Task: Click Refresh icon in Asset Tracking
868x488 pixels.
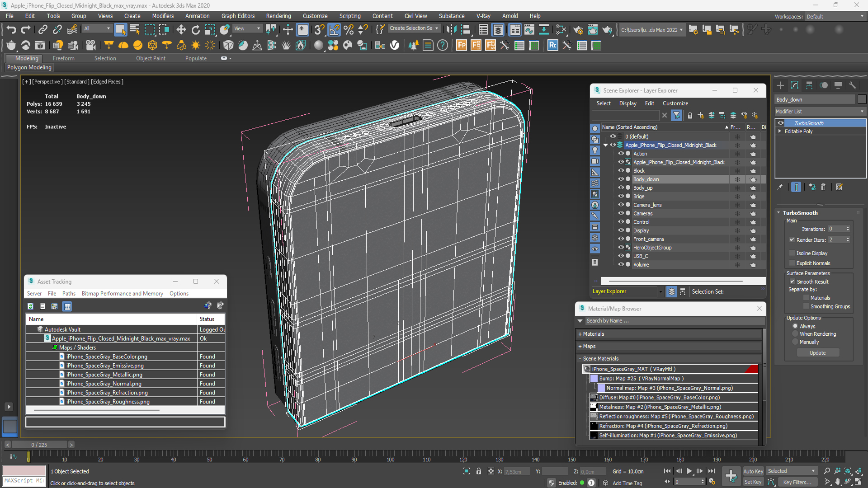Action: point(30,306)
